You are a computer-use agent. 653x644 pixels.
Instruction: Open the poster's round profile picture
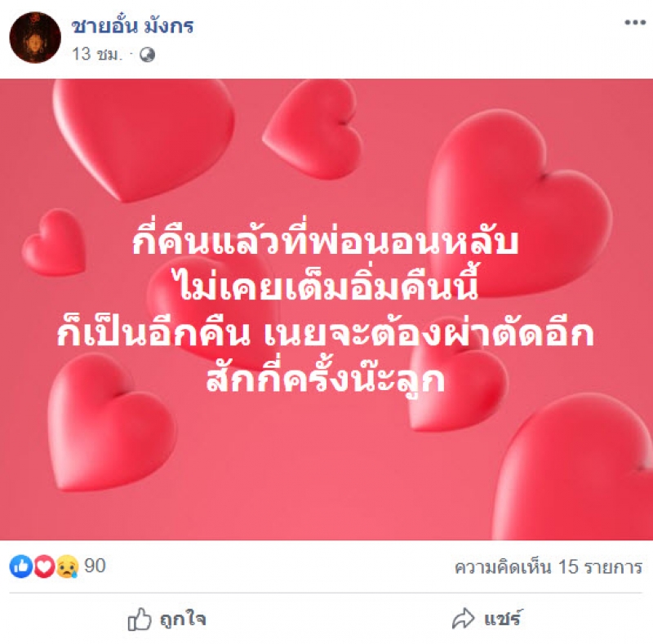tap(35, 38)
